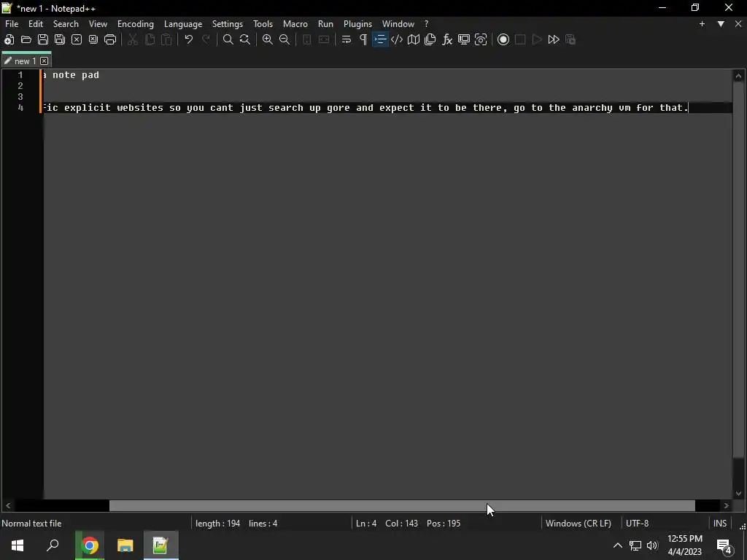747x560 pixels.
Task: Click the "length : 194" status entry
Action: pos(217,524)
